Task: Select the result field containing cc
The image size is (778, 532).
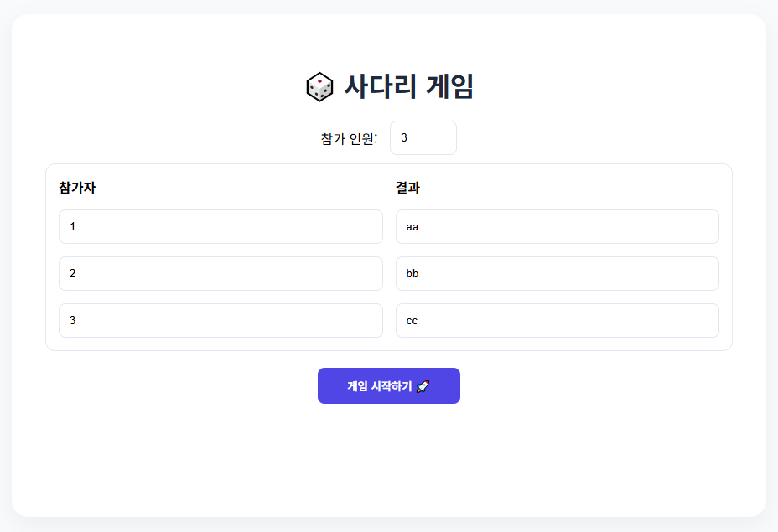Action: (x=557, y=320)
